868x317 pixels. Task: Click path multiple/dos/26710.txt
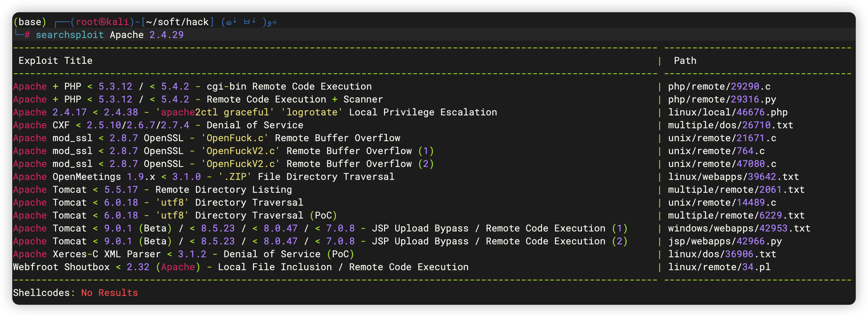click(730, 125)
